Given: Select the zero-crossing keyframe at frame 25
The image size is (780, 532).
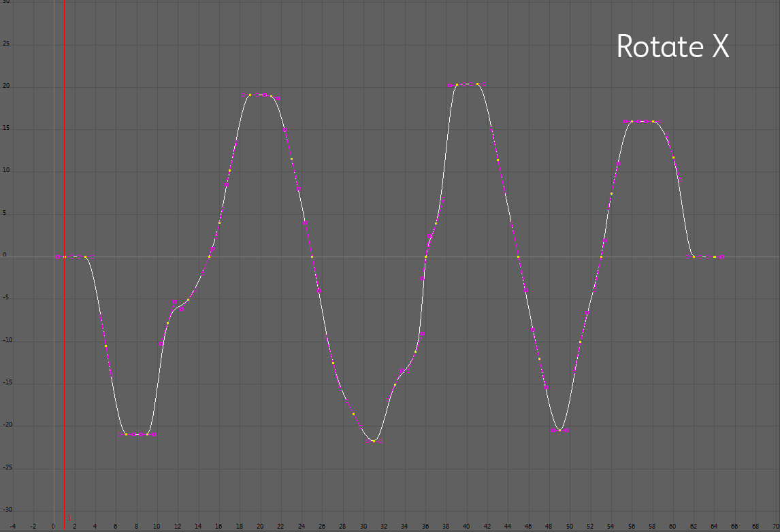Looking at the screenshot, I should [x=312, y=256].
